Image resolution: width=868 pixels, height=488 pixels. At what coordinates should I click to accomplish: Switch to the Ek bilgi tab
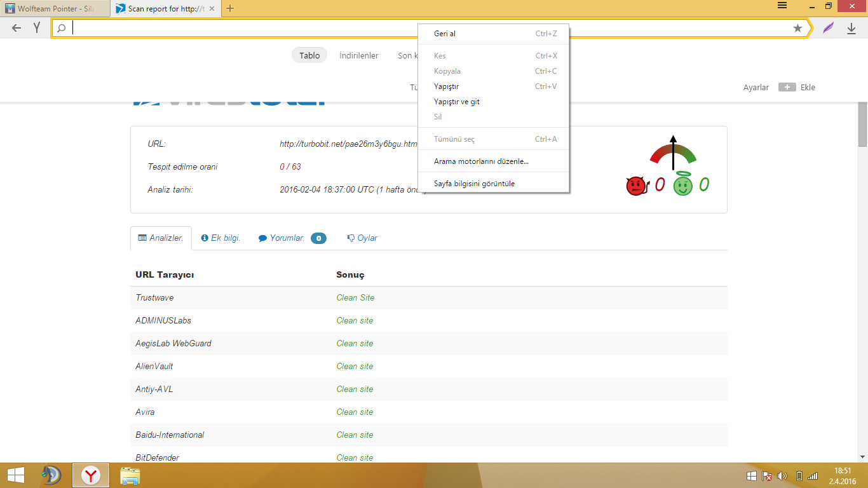(x=220, y=238)
